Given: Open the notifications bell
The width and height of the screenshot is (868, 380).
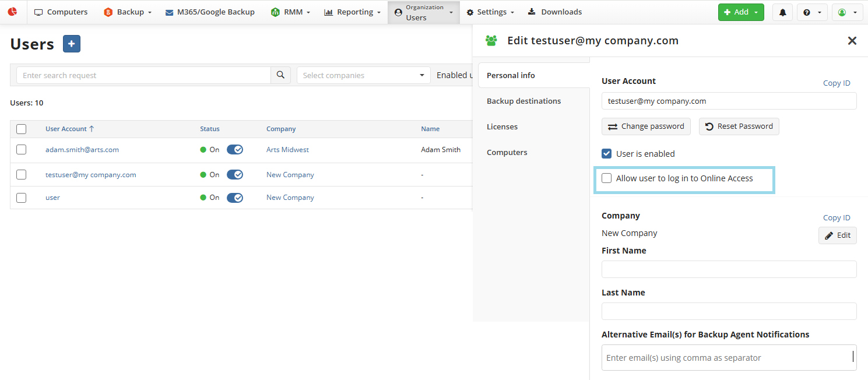Looking at the screenshot, I should (x=782, y=12).
